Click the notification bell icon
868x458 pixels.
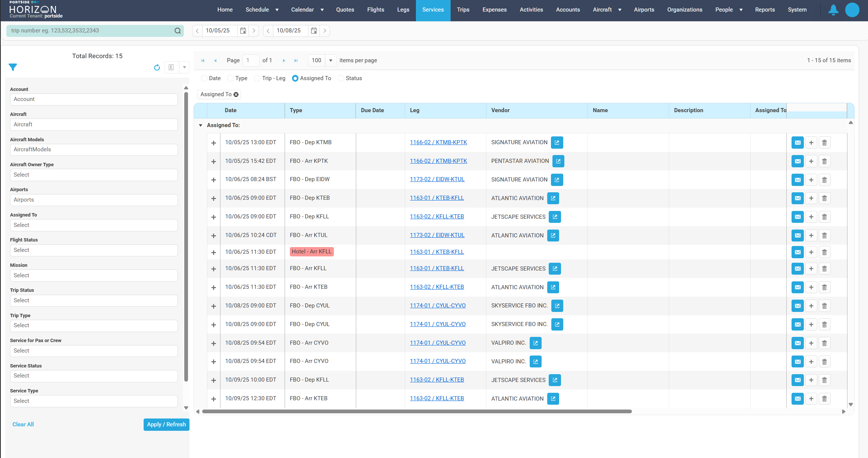833,10
